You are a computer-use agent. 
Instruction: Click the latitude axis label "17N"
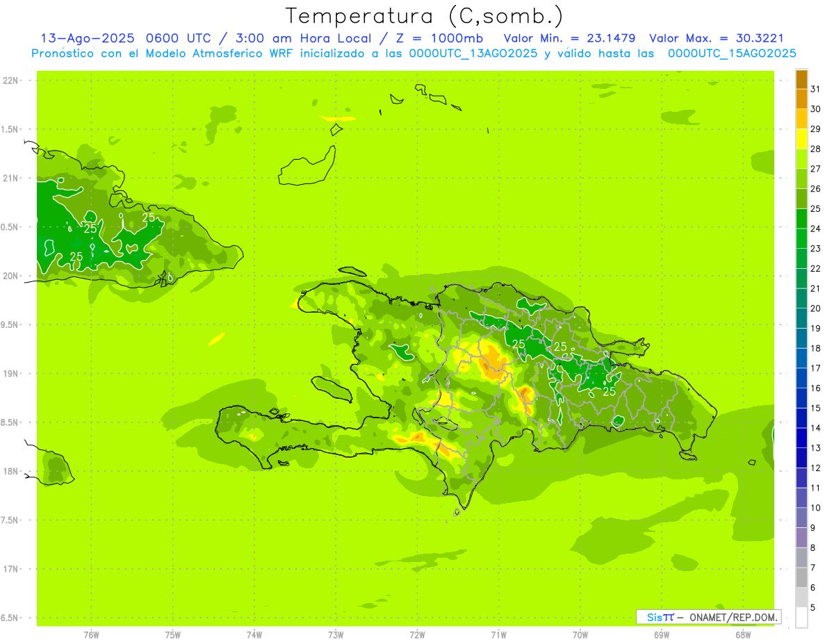(x=11, y=569)
